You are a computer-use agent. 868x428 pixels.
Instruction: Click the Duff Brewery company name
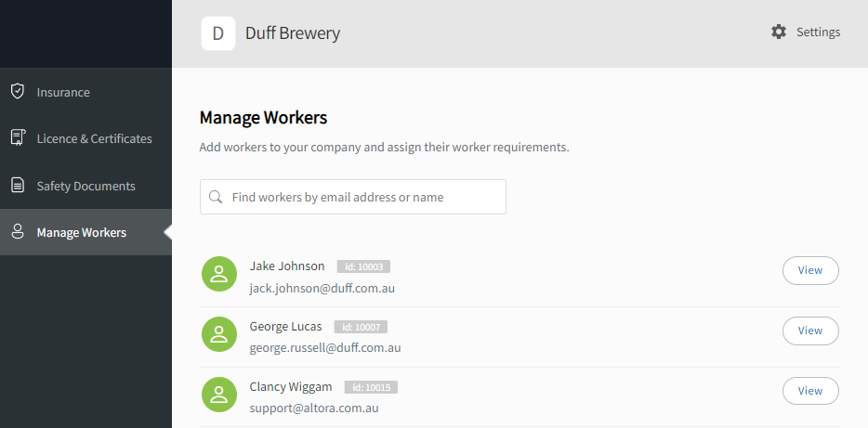(x=293, y=33)
